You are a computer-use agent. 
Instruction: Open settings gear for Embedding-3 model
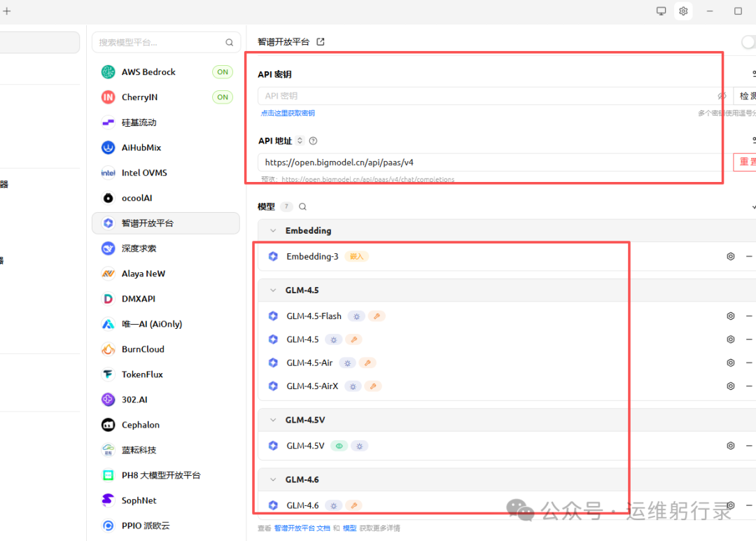730,257
